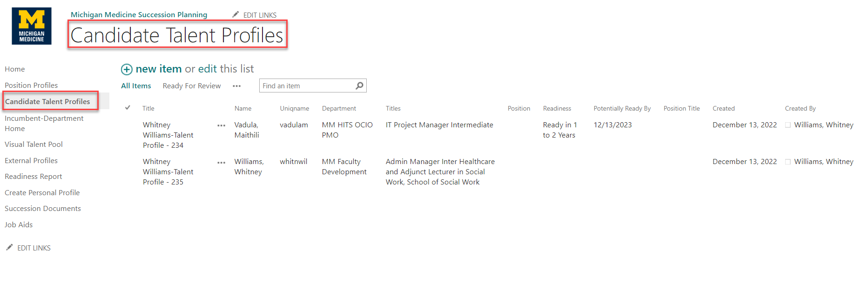This screenshot has width=868, height=283.
Task: Click Candidate Talent Profiles page heading
Action: point(177,35)
